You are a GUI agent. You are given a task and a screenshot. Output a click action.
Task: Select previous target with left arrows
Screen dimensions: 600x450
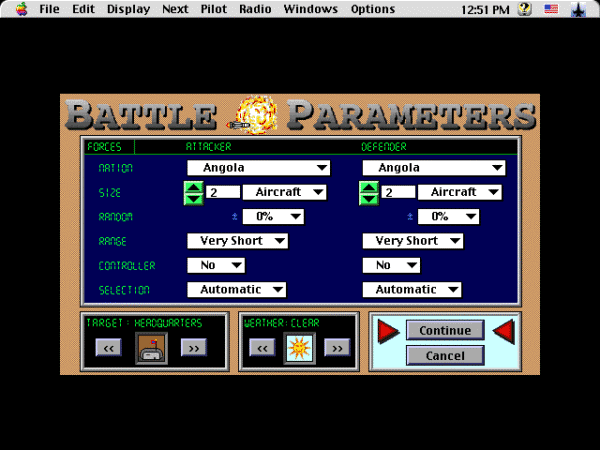click(109, 347)
